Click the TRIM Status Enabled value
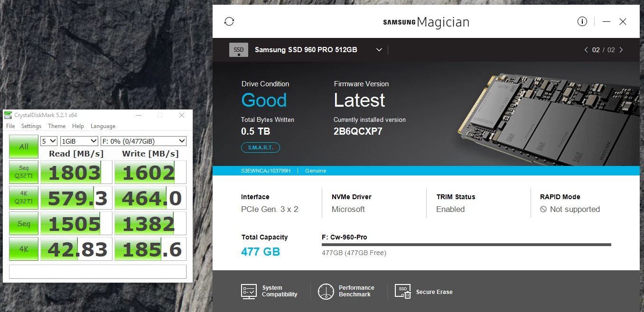This screenshot has width=644, height=312. tap(450, 209)
